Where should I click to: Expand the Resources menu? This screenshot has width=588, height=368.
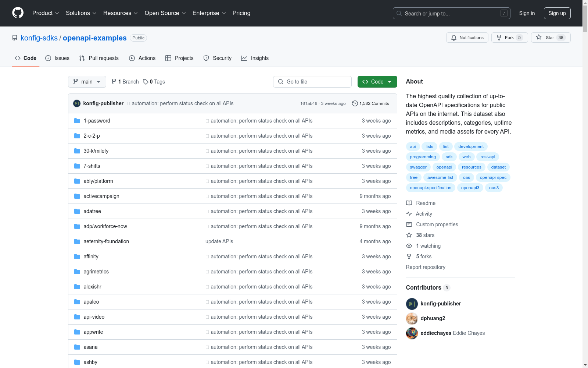121,13
